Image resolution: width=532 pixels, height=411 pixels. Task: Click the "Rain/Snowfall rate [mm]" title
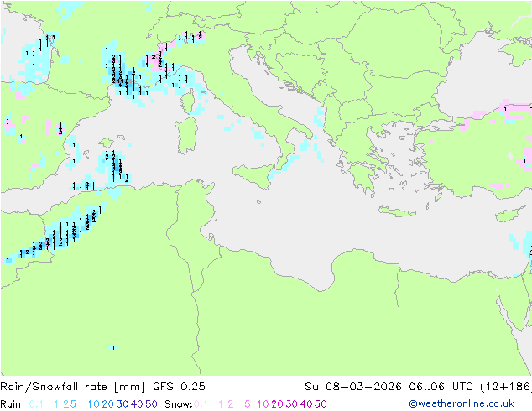click(x=73, y=387)
